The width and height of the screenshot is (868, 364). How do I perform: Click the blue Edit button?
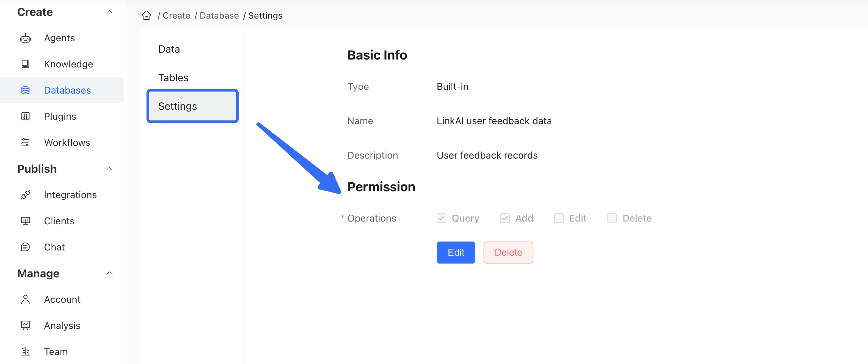pos(456,253)
